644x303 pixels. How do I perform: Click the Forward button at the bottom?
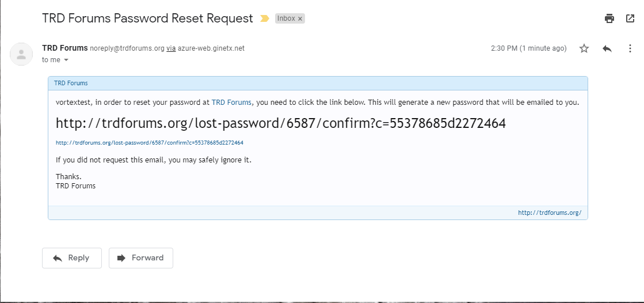click(x=141, y=257)
